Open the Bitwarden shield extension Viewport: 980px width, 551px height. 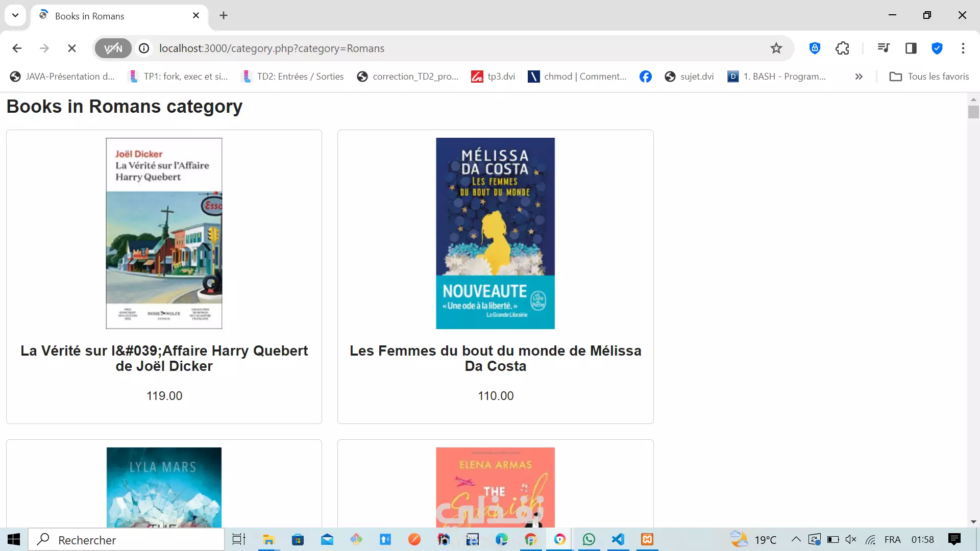815,48
